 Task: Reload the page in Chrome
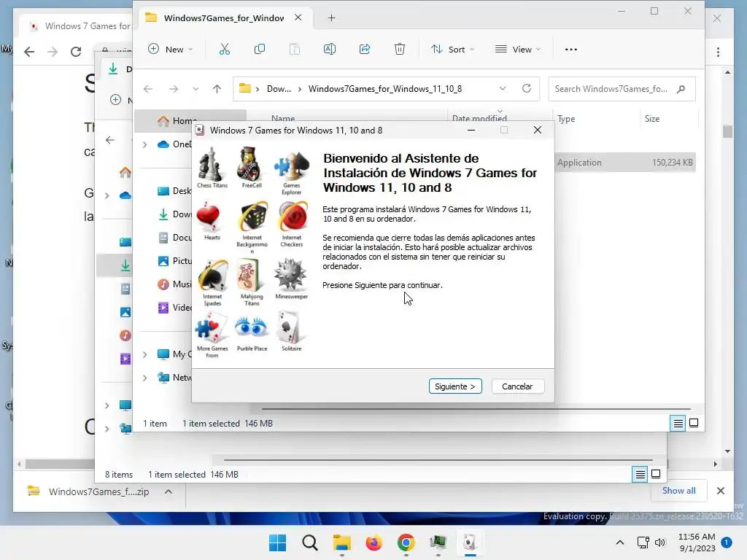pos(76,52)
